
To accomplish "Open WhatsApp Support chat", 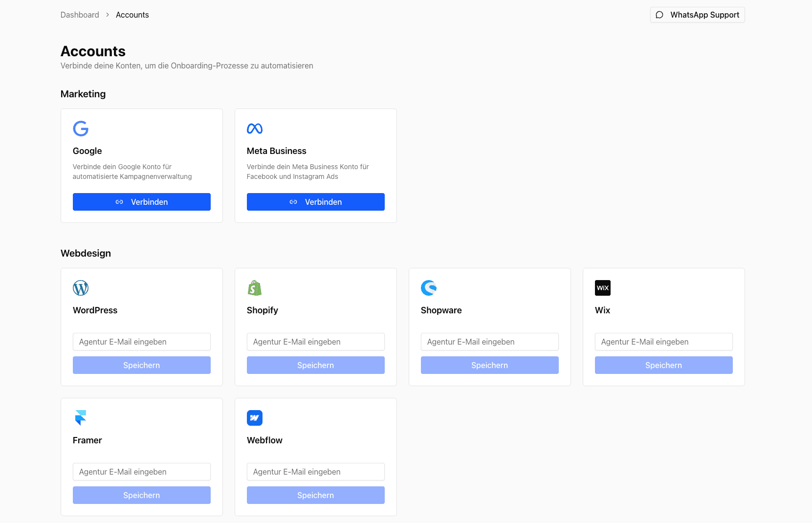I will 697,15.
